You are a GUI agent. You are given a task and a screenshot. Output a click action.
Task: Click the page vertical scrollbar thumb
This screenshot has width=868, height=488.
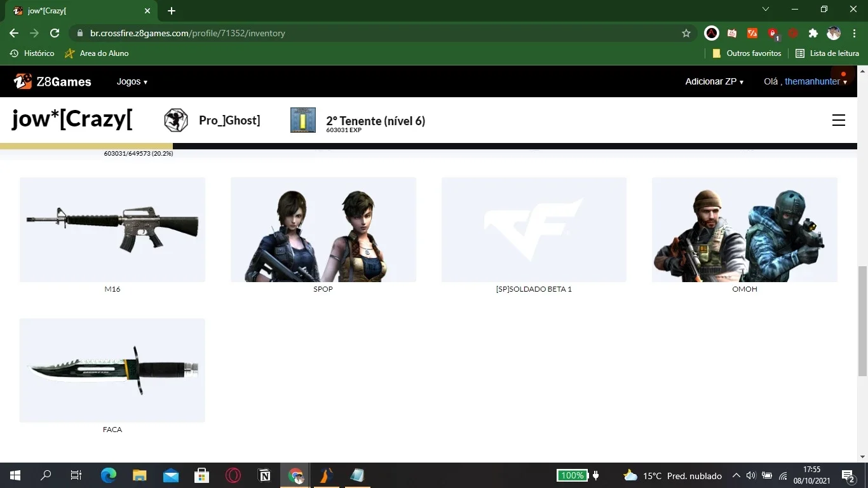click(x=862, y=321)
